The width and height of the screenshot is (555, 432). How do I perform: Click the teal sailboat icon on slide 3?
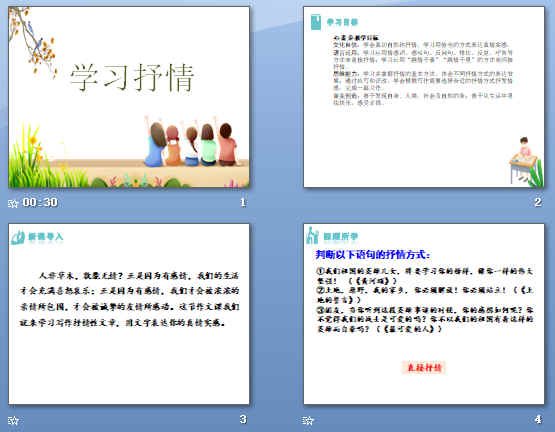click(18, 237)
